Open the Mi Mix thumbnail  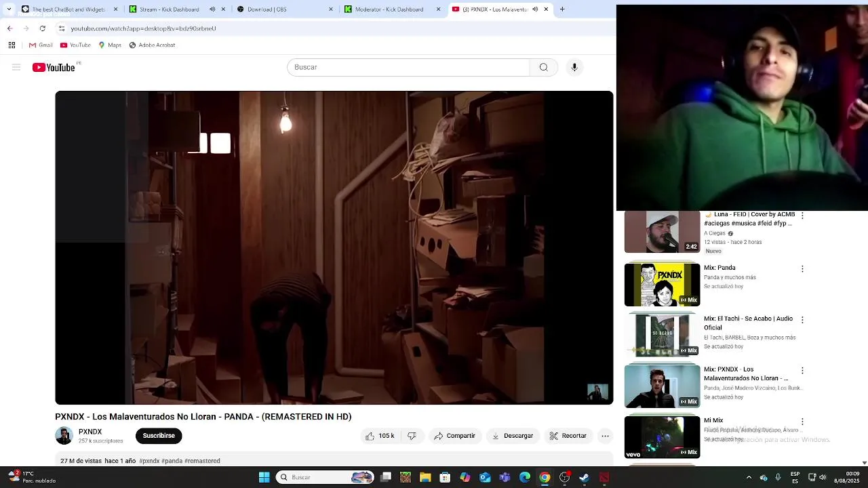tap(662, 437)
